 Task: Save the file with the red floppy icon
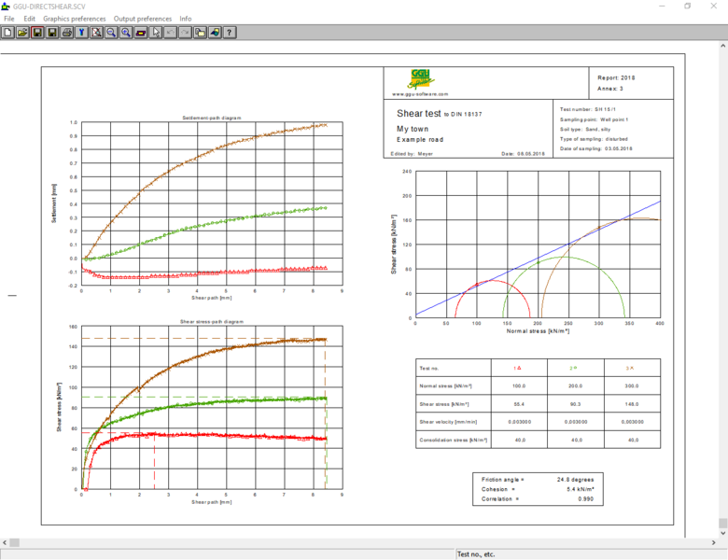(37, 33)
